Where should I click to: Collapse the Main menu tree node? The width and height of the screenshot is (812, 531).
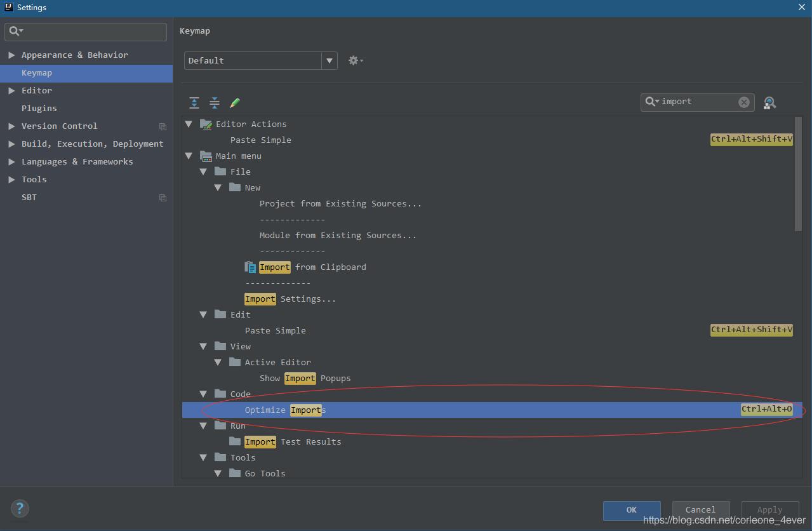189,156
